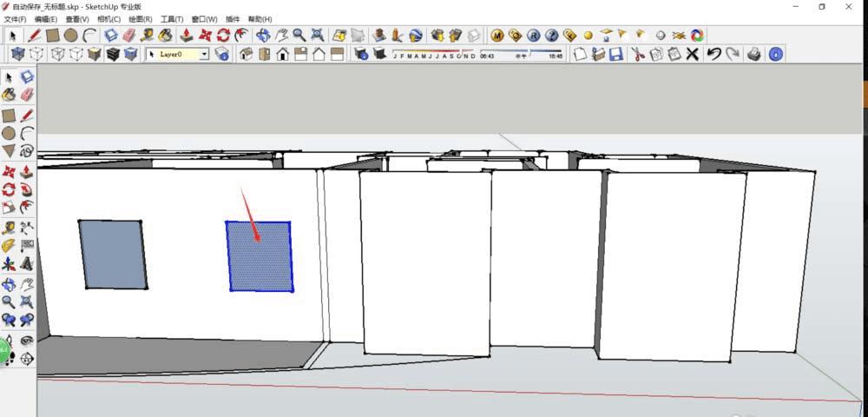Select Freehand tool in left toolbar

tap(27, 150)
